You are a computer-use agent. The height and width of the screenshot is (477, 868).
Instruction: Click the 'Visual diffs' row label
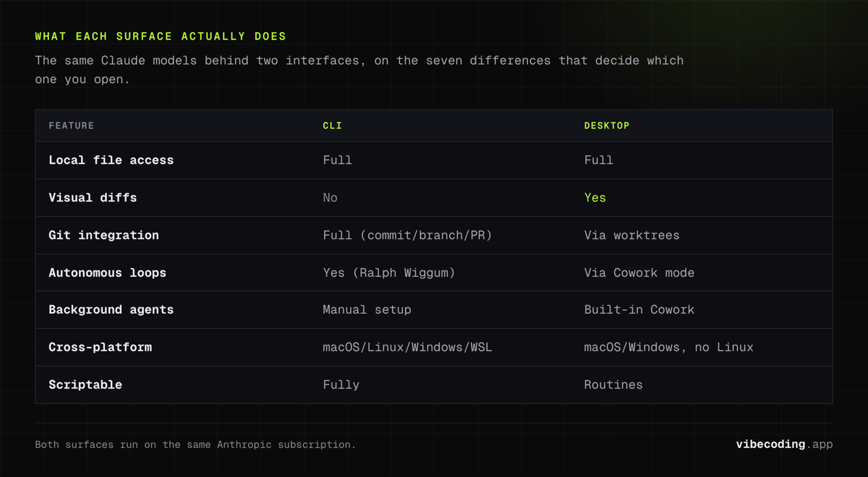coord(93,198)
